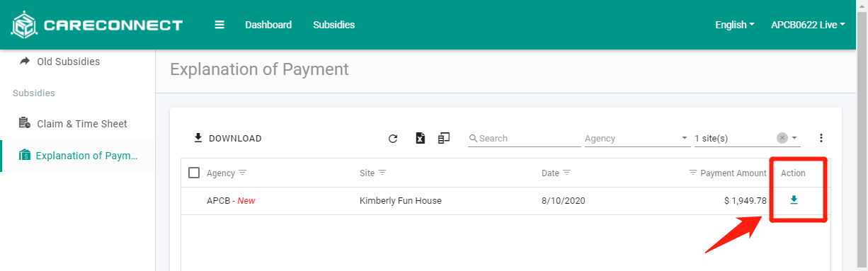The height and width of the screenshot is (271, 868).
Task: Download the APCB payment row file
Action: click(794, 200)
